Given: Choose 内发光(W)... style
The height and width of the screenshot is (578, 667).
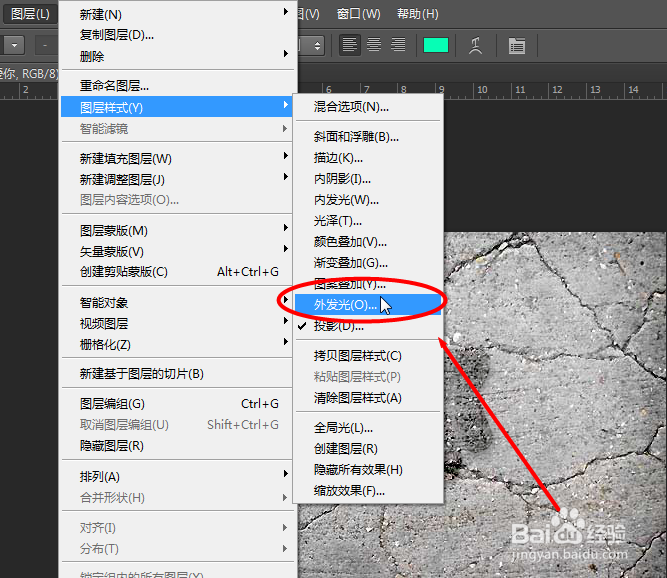Looking at the screenshot, I should coord(368,199).
